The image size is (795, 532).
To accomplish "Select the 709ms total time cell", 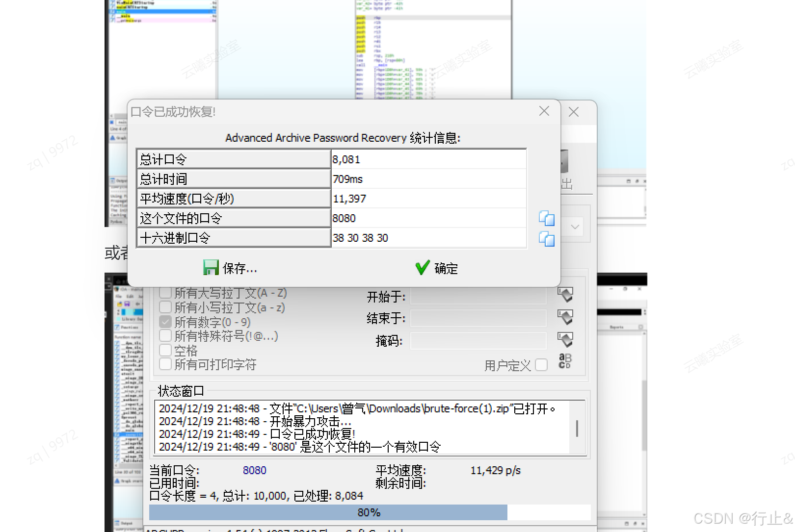I will point(429,179).
